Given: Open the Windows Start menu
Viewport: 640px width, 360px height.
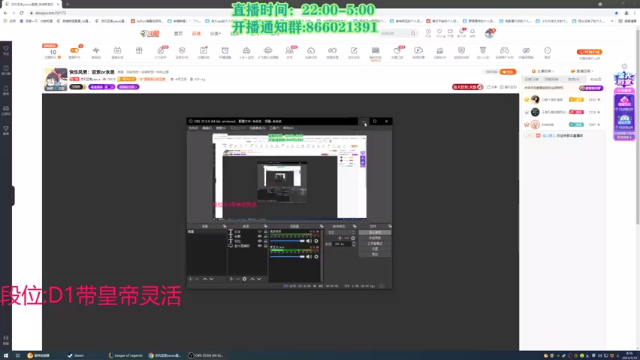Looking at the screenshot, I should pos(6,356).
